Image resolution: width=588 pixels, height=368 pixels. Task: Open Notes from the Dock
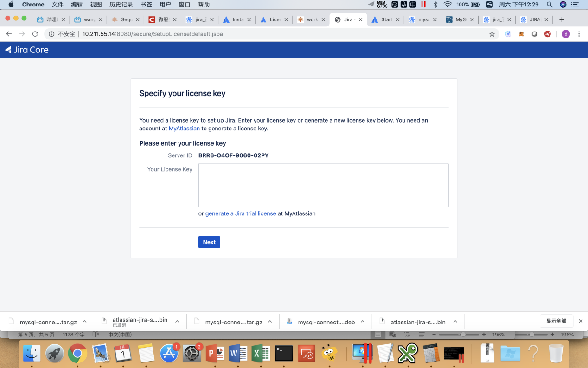click(x=146, y=354)
